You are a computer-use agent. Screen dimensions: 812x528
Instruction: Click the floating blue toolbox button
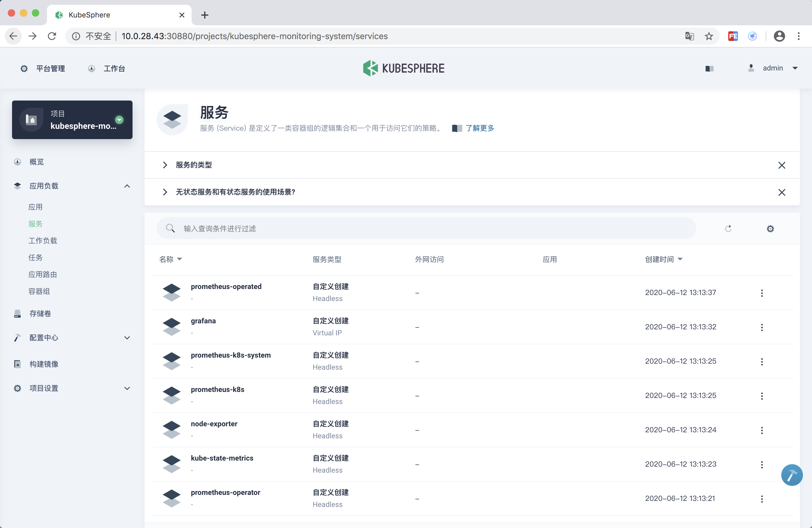[792, 475]
